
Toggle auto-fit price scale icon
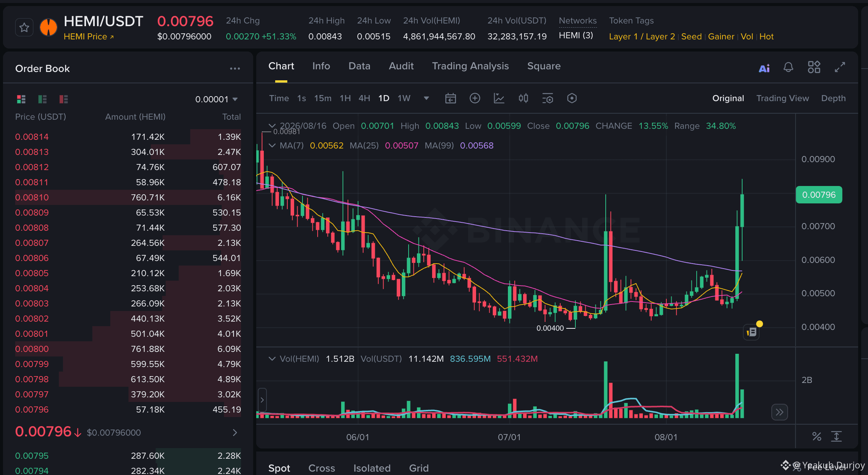(836, 436)
